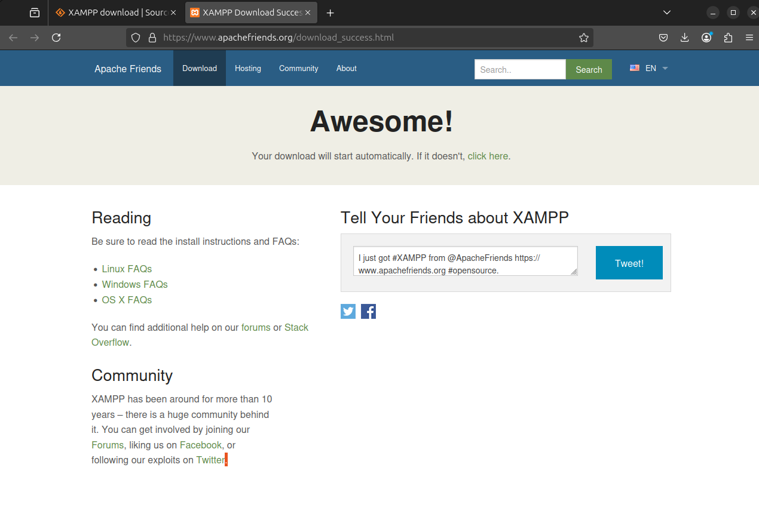Open the OS X FAQs link
The width and height of the screenshot is (759, 532).
127,300
